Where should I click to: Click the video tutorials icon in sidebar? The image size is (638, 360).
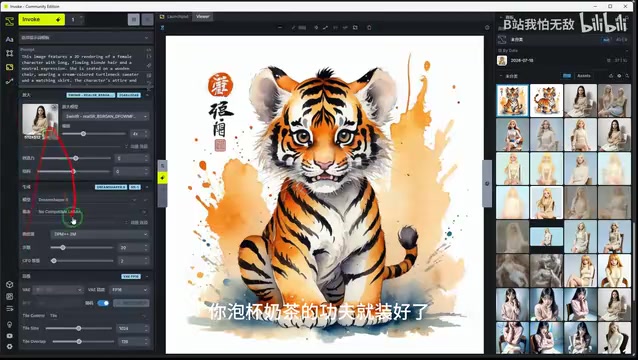click(x=9, y=336)
